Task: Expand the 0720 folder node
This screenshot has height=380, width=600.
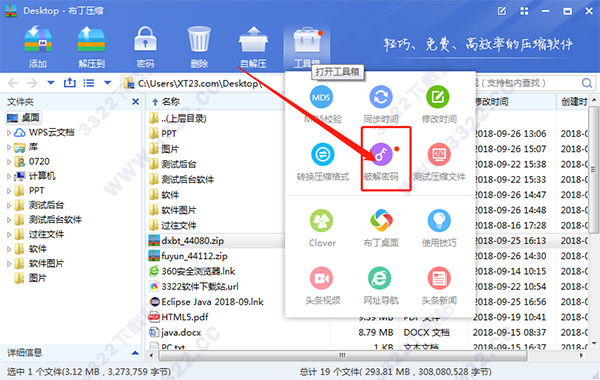Action: coord(8,161)
